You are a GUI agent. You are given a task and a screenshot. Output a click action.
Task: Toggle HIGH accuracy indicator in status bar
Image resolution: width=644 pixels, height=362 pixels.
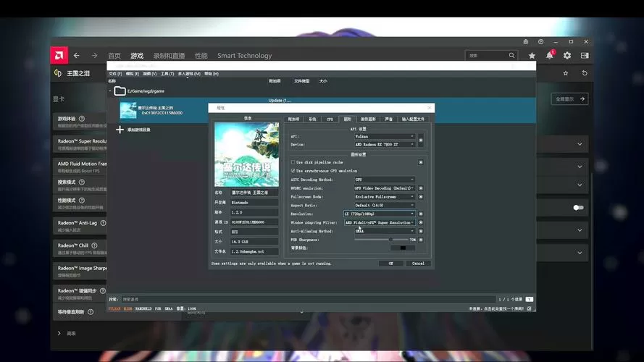pos(128,308)
